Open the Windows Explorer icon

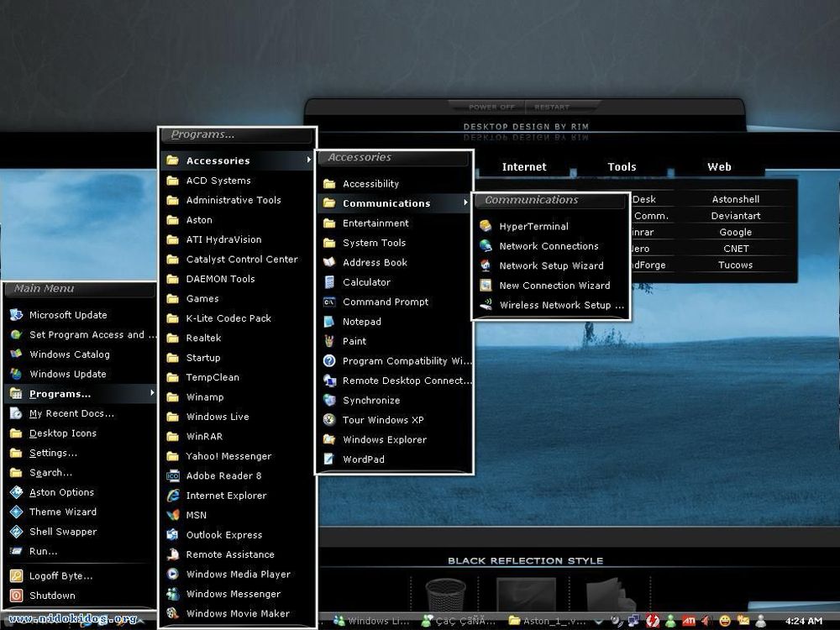[329, 439]
